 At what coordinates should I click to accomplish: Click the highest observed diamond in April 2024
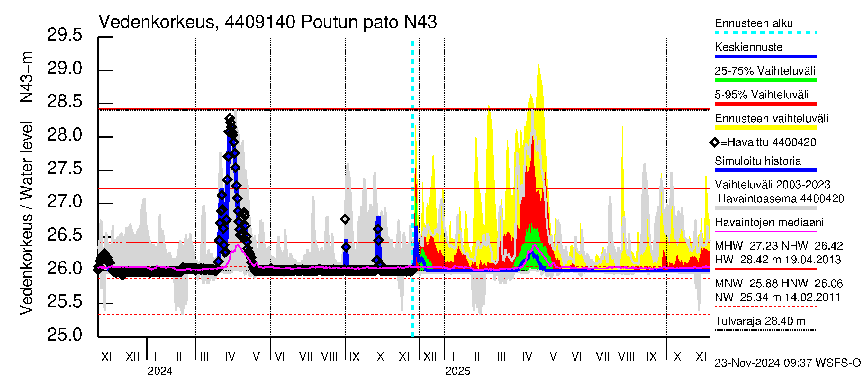[x=230, y=118]
